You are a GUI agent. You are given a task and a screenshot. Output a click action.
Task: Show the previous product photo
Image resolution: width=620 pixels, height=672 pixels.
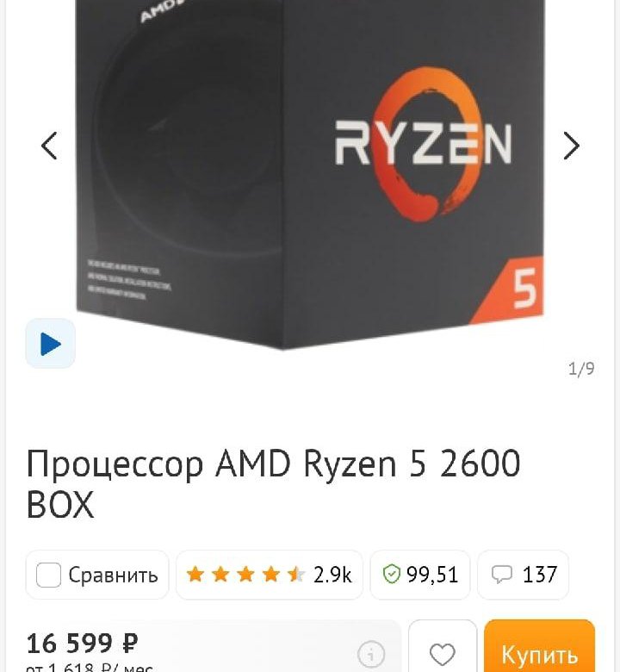click(49, 146)
